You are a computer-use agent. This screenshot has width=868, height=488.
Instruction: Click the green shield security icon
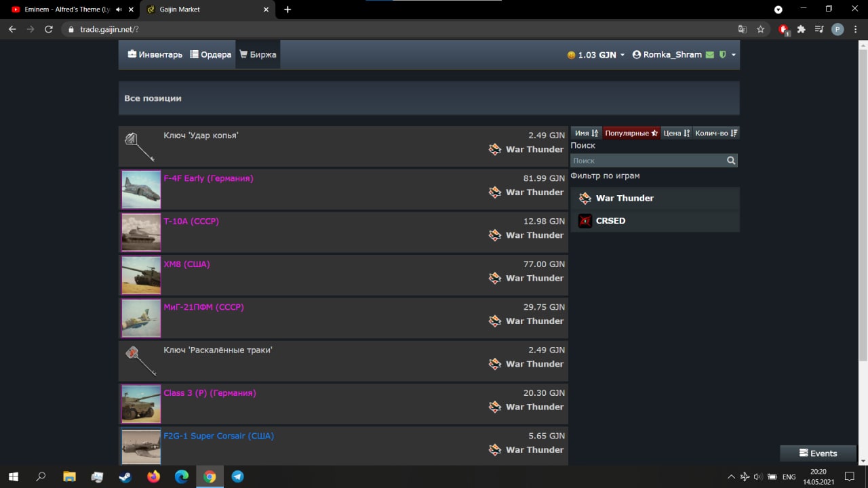point(722,55)
